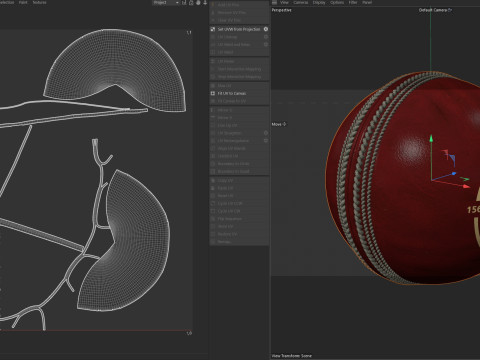The image size is (480, 360).
Task: Click the Cycle UV CW icon
Action: (x=213, y=211)
